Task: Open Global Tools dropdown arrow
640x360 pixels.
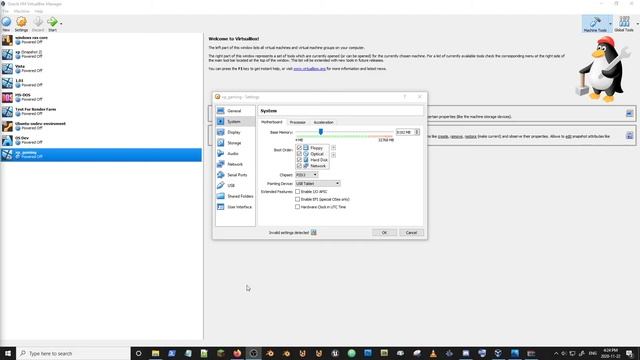Action: [x=637, y=24]
